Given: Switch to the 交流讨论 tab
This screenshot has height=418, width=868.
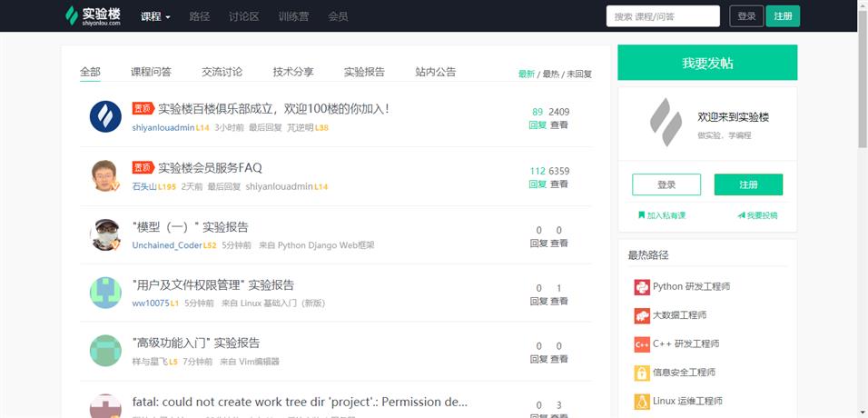Looking at the screenshot, I should pyautogui.click(x=222, y=72).
